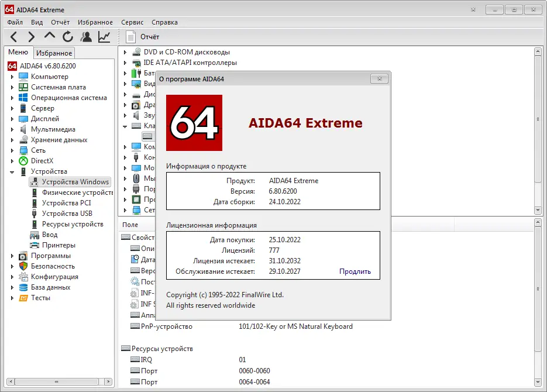Refresh using the circular arrow toolbar icon

68,37
